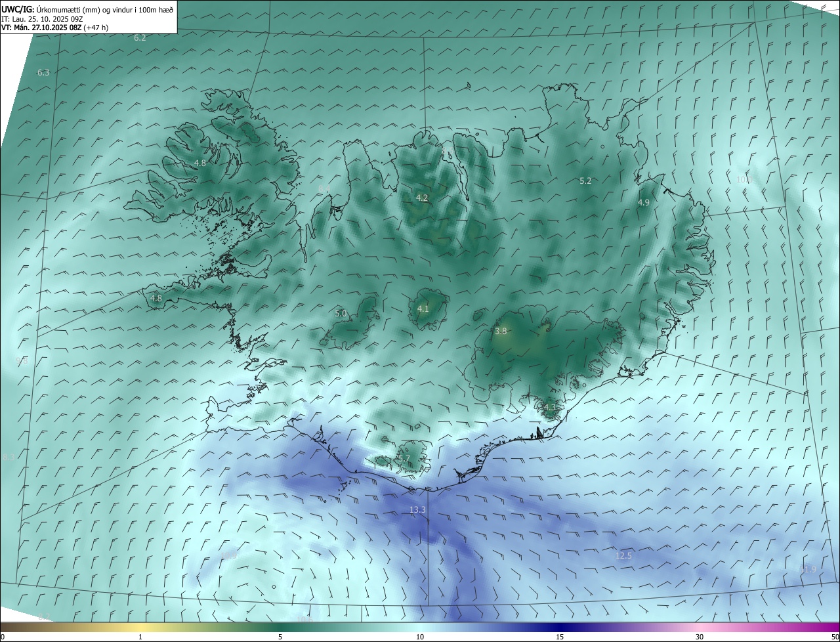Click the 15 tick label on the color scale

[560, 637]
